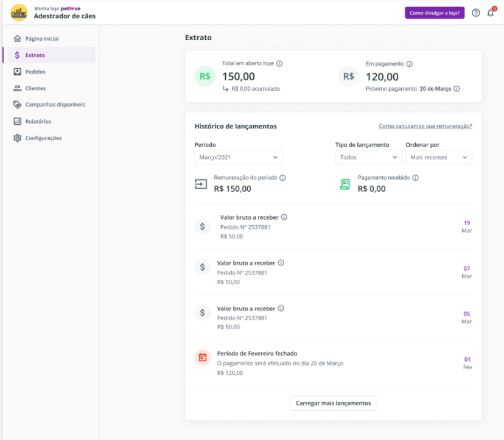Click the red calendar icon for Fevereiro fechado
This screenshot has height=440, width=504.
[202, 357]
